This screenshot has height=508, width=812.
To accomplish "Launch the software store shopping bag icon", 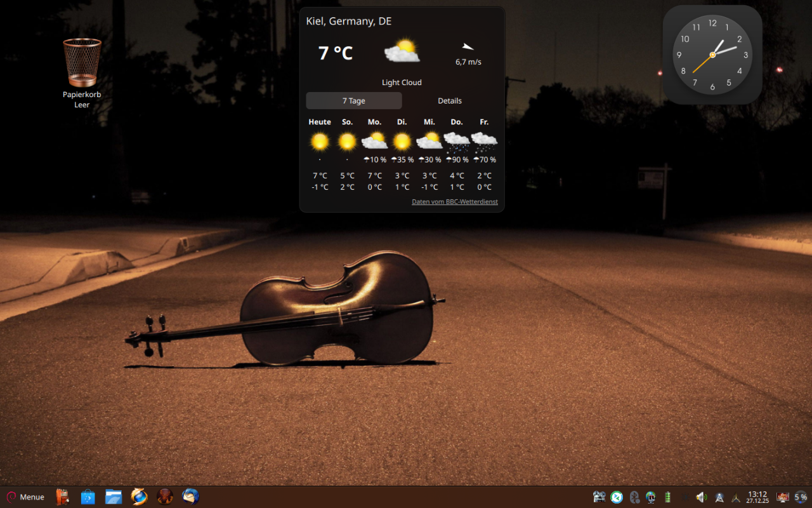I will click(88, 497).
